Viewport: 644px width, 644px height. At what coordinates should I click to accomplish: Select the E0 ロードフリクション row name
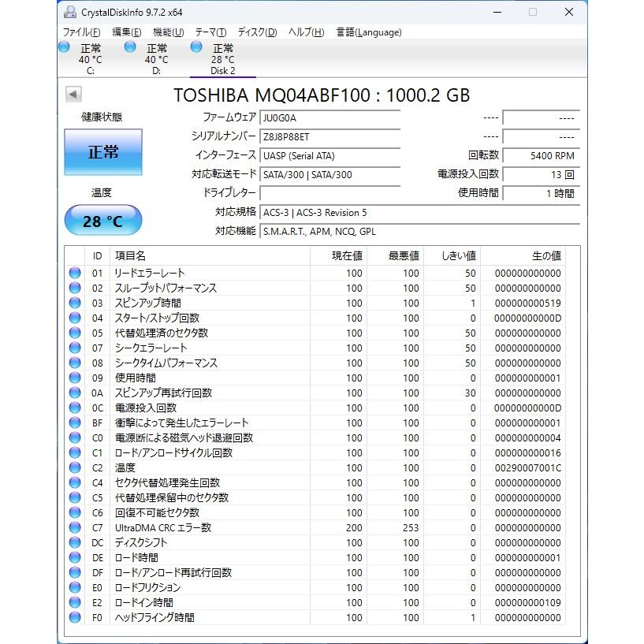(x=147, y=587)
